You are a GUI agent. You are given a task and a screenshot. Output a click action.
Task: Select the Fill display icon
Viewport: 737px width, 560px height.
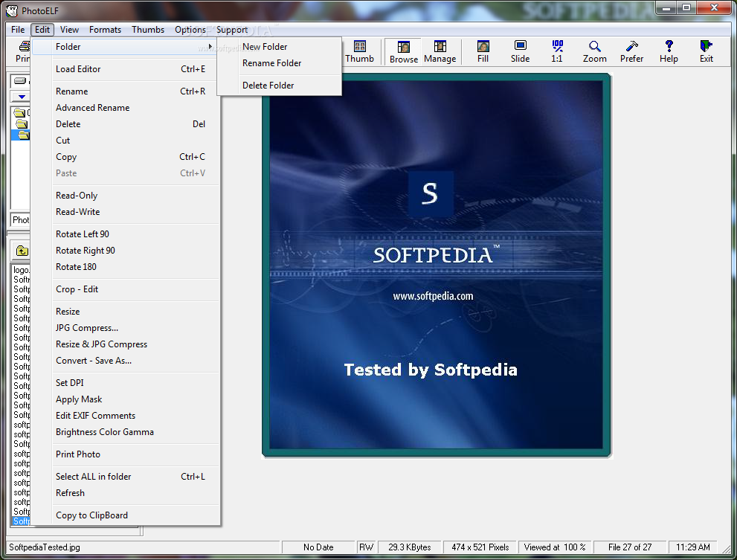click(483, 51)
